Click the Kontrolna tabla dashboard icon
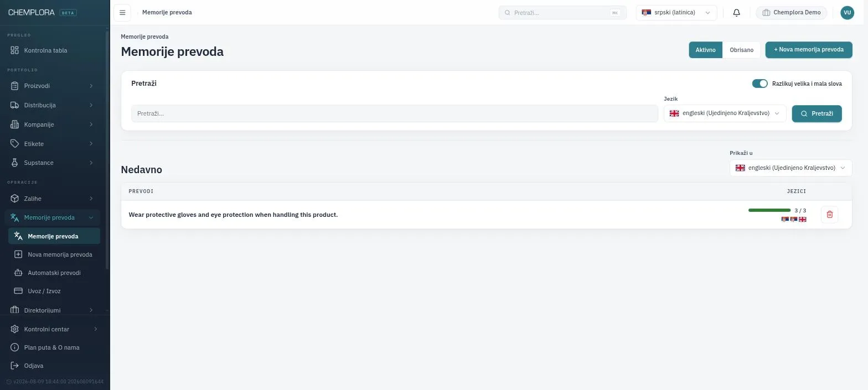 tap(15, 50)
